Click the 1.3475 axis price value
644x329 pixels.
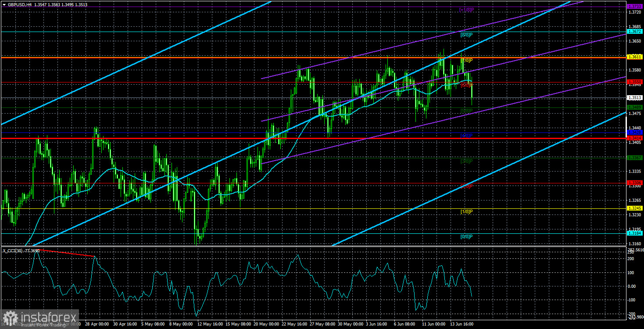[635, 113]
